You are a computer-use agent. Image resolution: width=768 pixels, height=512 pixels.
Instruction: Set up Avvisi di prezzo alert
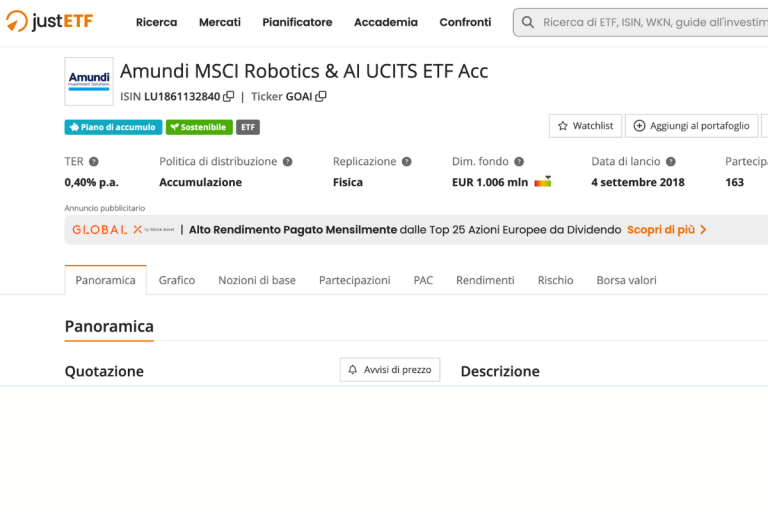click(389, 370)
